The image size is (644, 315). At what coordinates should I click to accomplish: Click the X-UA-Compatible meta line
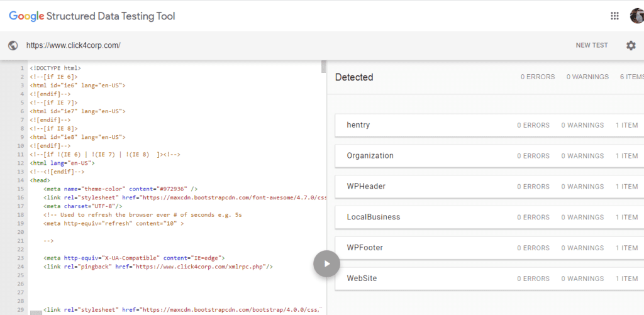pyautogui.click(x=135, y=258)
